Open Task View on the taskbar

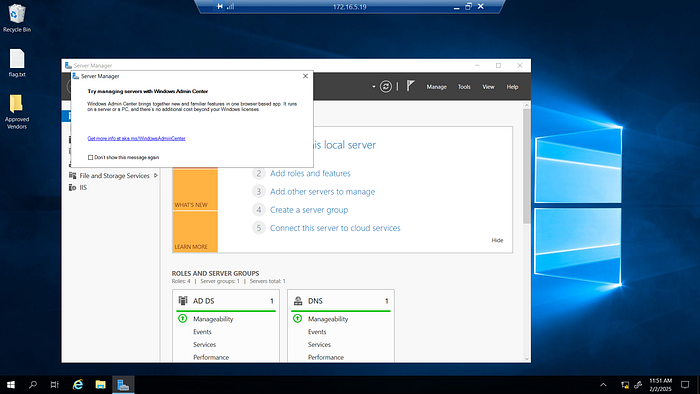click(54, 385)
